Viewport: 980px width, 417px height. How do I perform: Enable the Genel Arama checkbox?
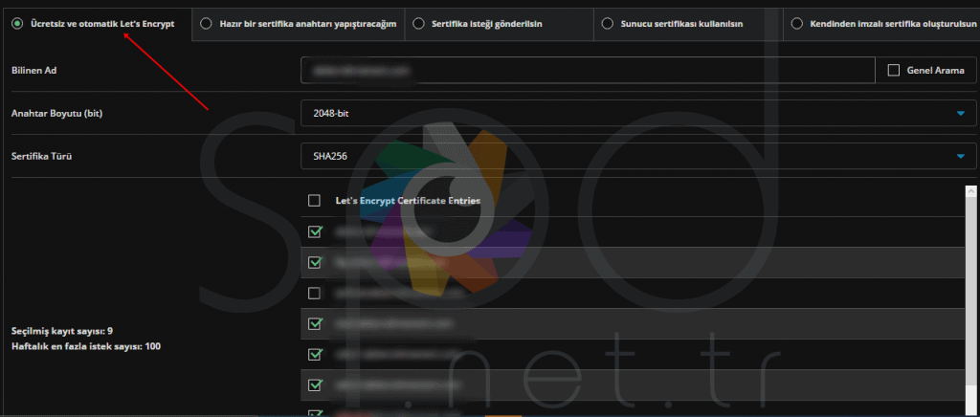pos(894,71)
